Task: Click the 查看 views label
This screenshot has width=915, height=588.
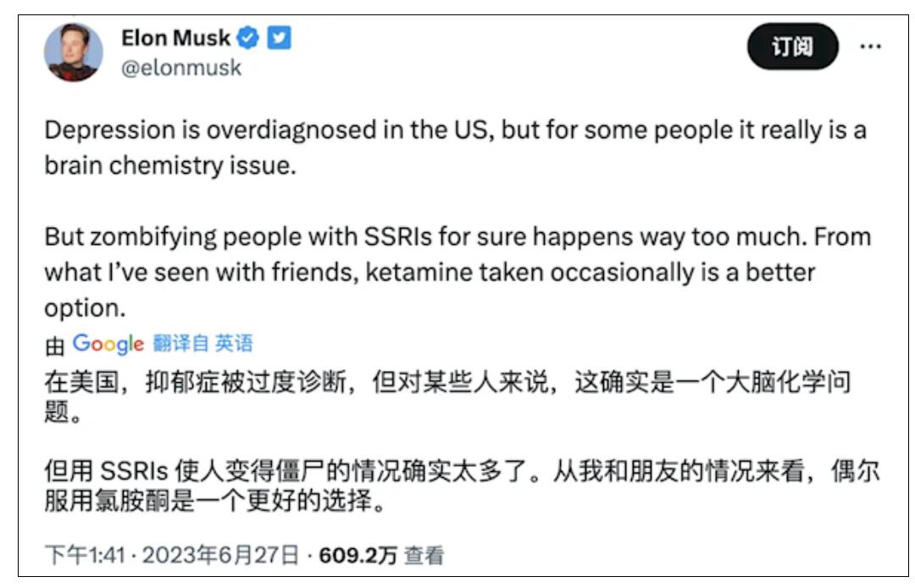Action: pyautogui.click(x=424, y=555)
